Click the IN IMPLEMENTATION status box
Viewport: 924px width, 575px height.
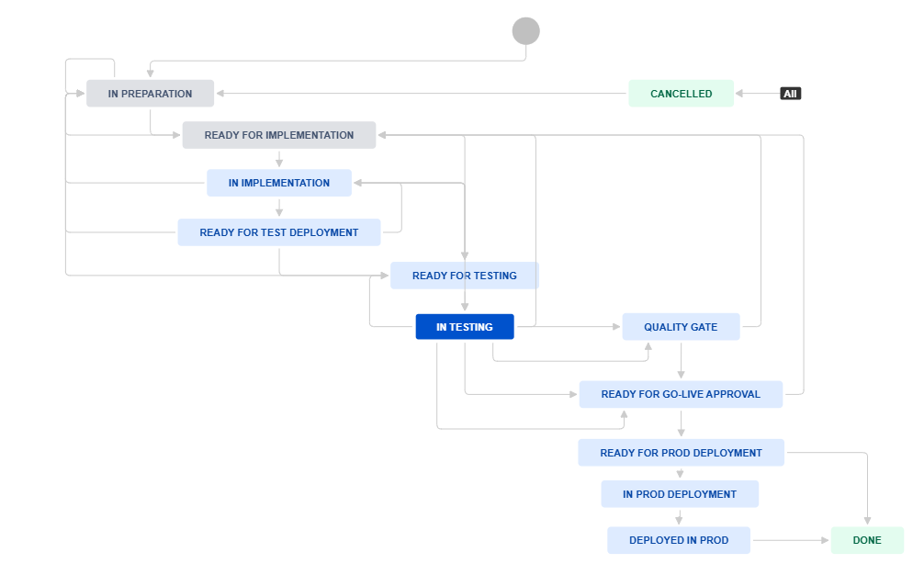click(x=279, y=183)
